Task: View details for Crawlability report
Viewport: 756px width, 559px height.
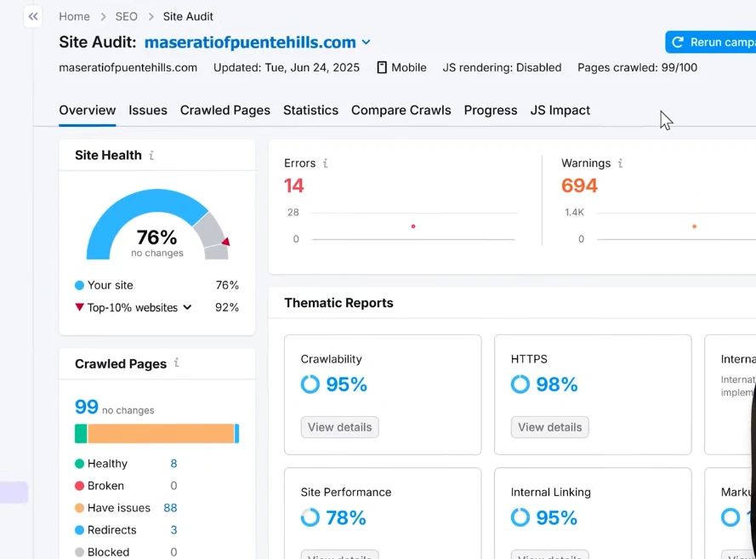Action: (x=340, y=427)
